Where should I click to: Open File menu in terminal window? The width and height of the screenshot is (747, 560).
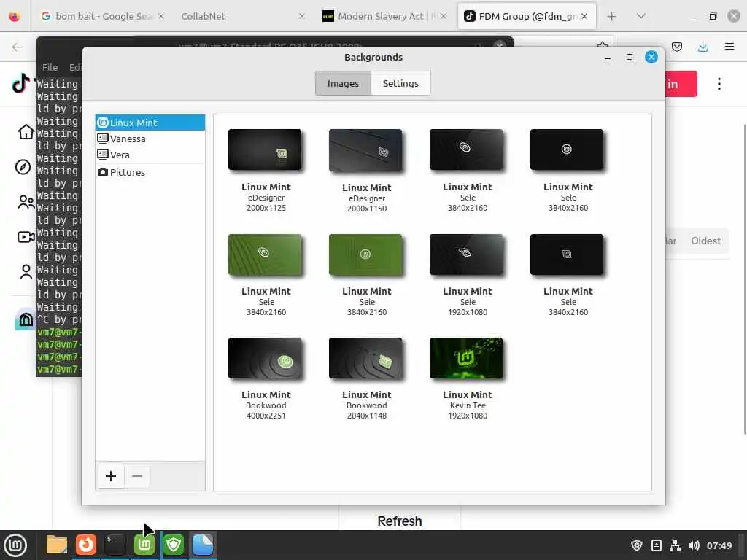(50, 67)
